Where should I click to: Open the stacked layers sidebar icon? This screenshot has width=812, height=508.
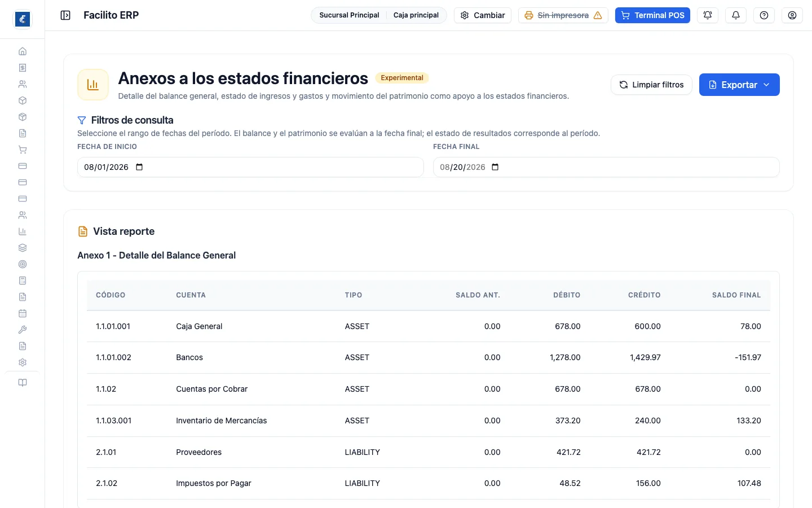pyautogui.click(x=23, y=248)
